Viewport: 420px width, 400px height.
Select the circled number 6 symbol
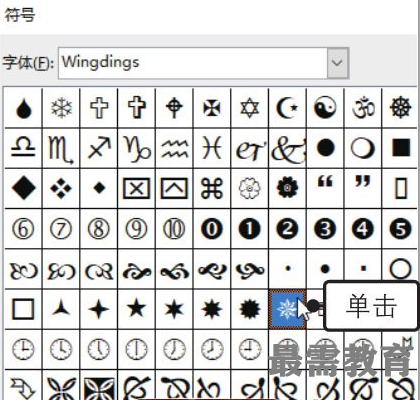[23, 229]
